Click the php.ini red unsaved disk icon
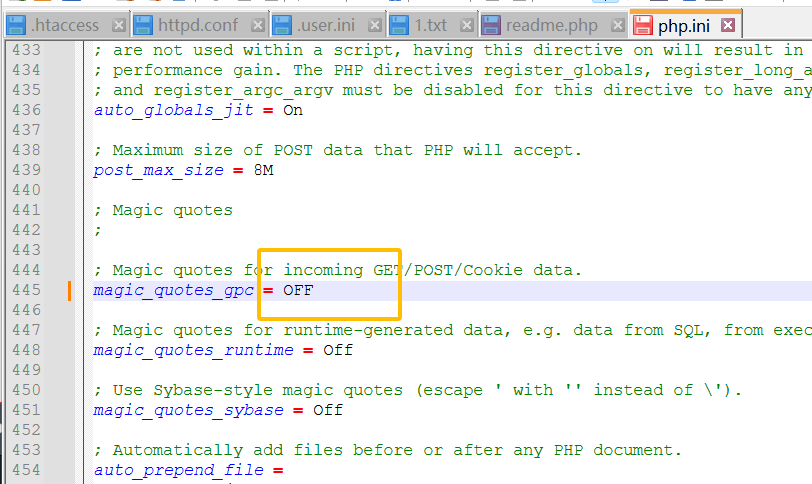Viewport: 812px width, 484px height. 643,25
